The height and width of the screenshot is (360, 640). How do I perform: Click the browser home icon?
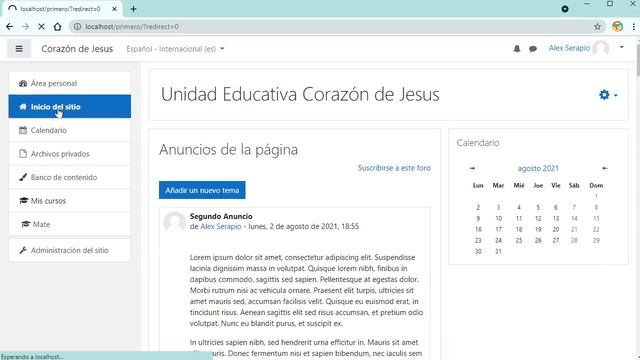(57, 27)
